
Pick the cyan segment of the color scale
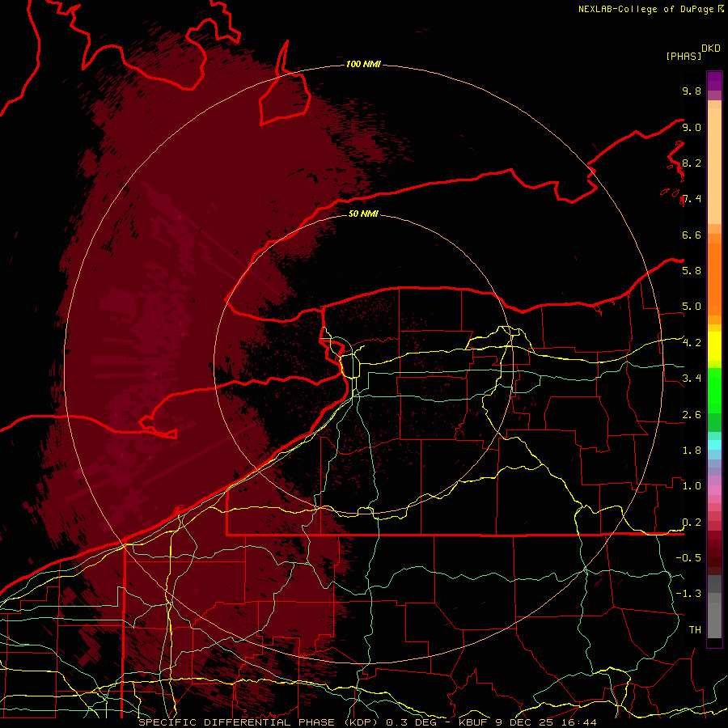point(714,444)
